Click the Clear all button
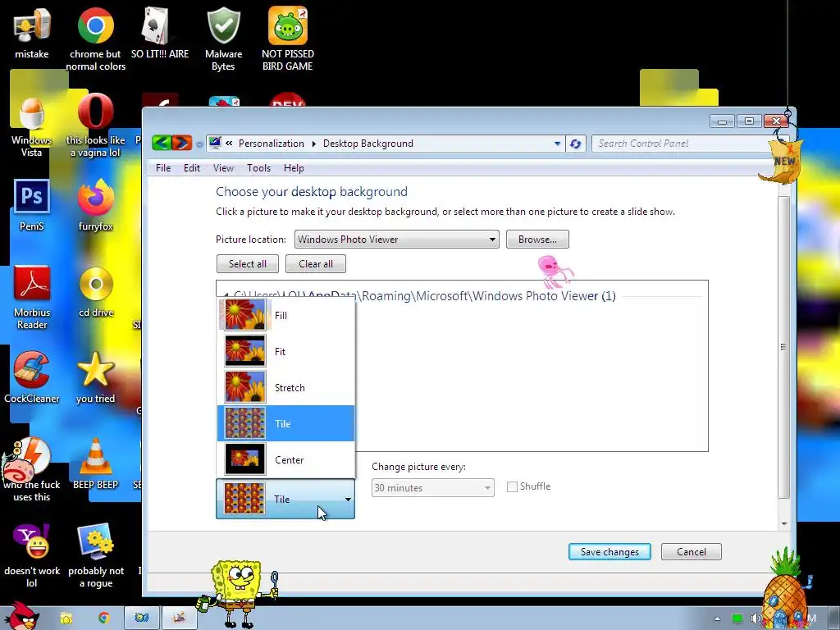 click(316, 263)
